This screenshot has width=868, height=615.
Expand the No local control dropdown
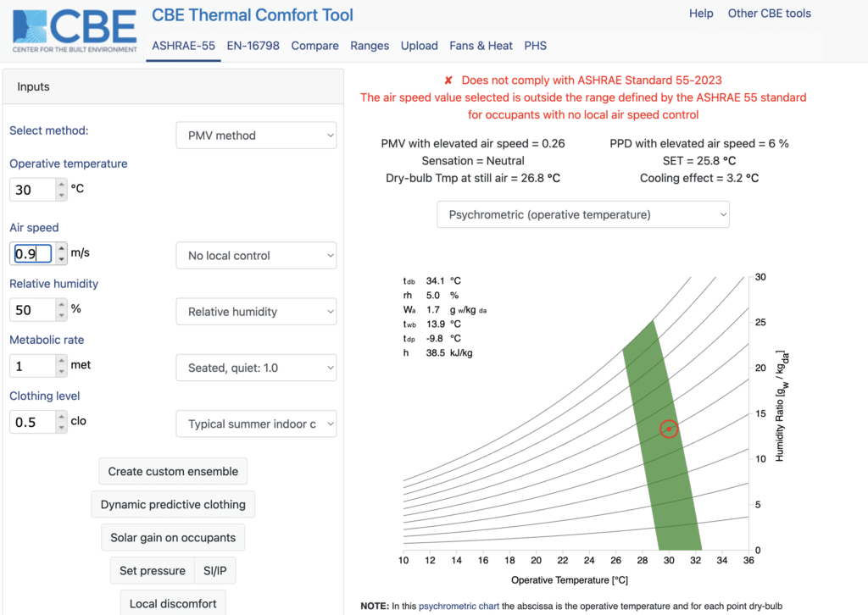click(x=256, y=256)
